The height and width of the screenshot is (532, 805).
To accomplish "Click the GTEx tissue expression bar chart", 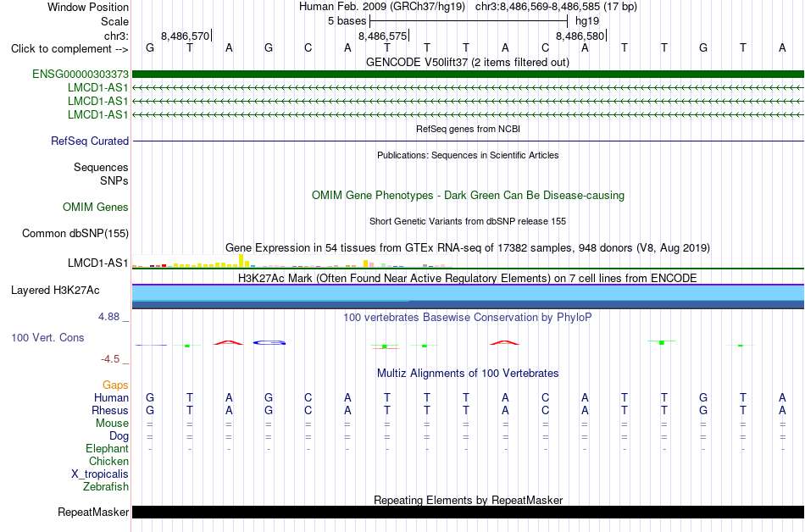I will pos(291,261).
